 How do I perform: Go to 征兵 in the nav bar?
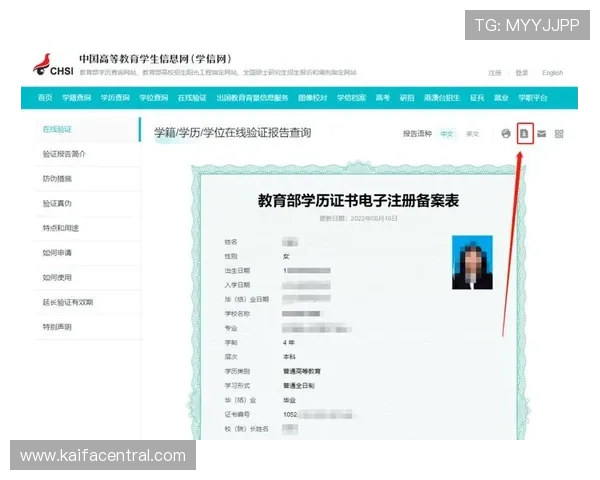click(x=477, y=98)
